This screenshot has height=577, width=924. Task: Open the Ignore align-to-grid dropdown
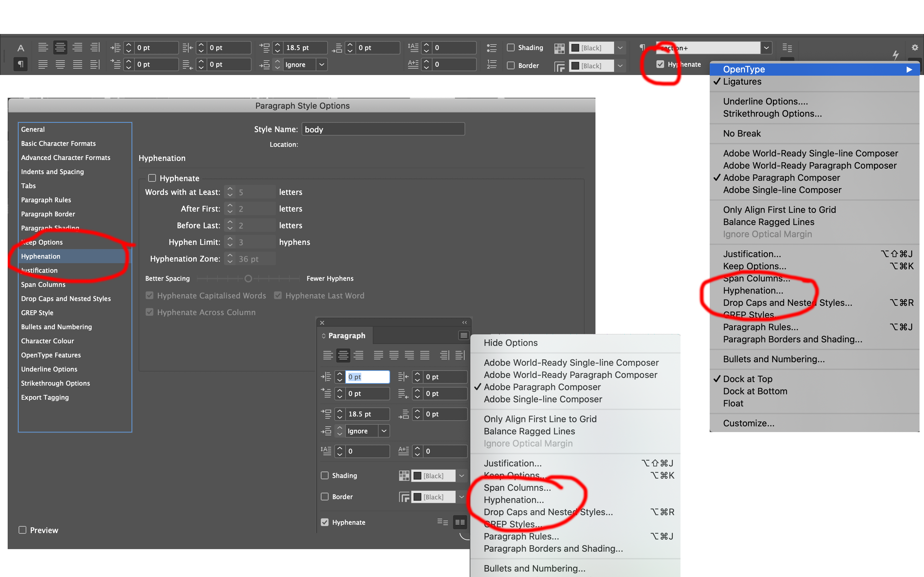tap(321, 64)
